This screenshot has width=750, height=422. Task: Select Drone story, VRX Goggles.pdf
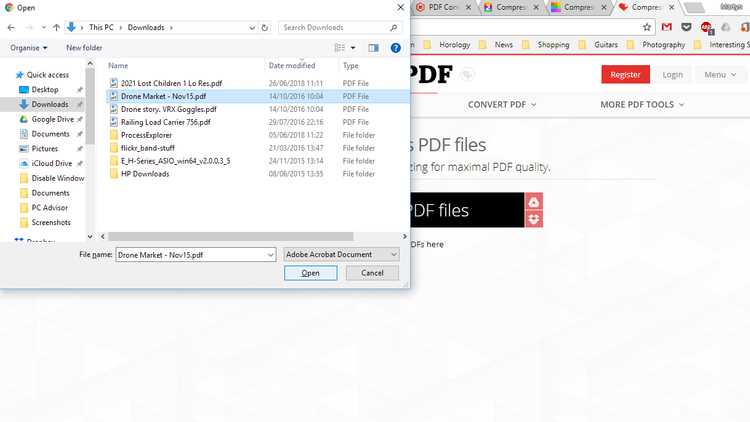[168, 109]
